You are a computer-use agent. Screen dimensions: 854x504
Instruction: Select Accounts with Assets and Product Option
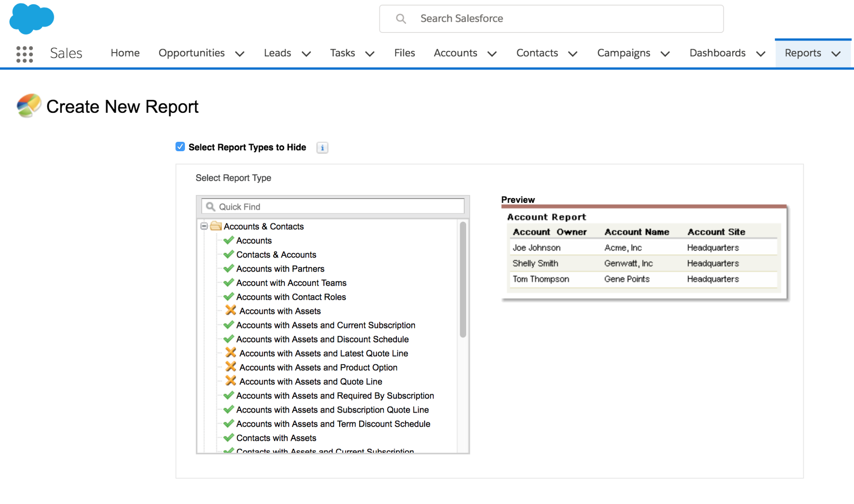pyautogui.click(x=318, y=367)
